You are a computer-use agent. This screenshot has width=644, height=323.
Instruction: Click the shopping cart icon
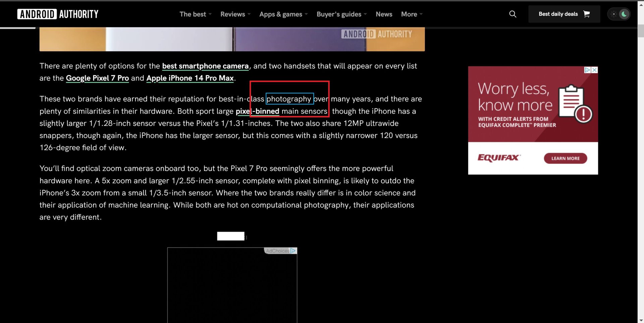click(x=587, y=14)
